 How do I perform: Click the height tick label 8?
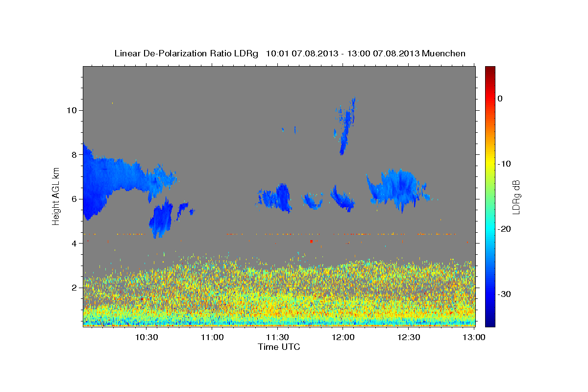click(74, 154)
